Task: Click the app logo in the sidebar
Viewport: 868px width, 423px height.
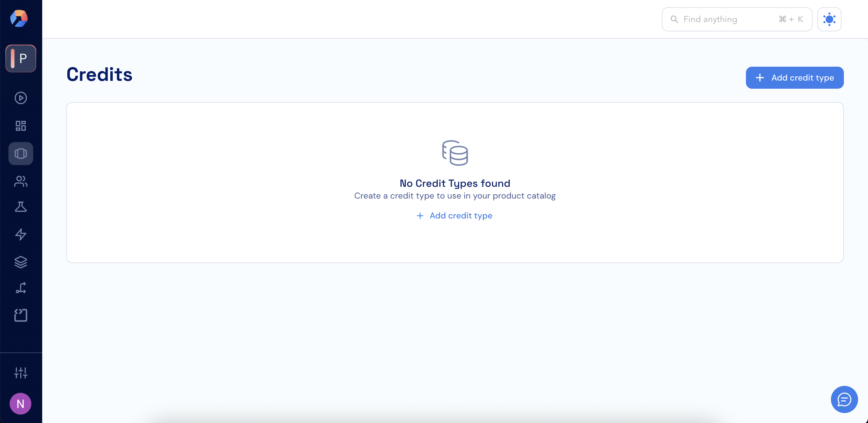Action: click(19, 18)
